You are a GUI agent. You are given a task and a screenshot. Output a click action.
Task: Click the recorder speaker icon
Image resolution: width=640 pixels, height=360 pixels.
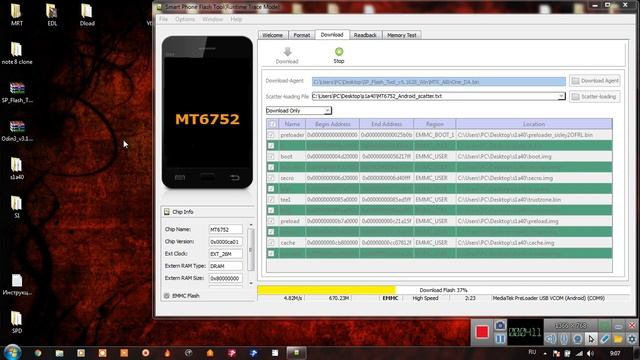(551, 339)
